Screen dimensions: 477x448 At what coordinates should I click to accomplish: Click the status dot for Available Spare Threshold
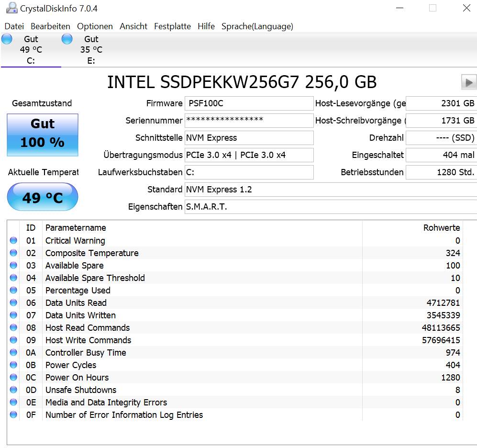pos(13,278)
